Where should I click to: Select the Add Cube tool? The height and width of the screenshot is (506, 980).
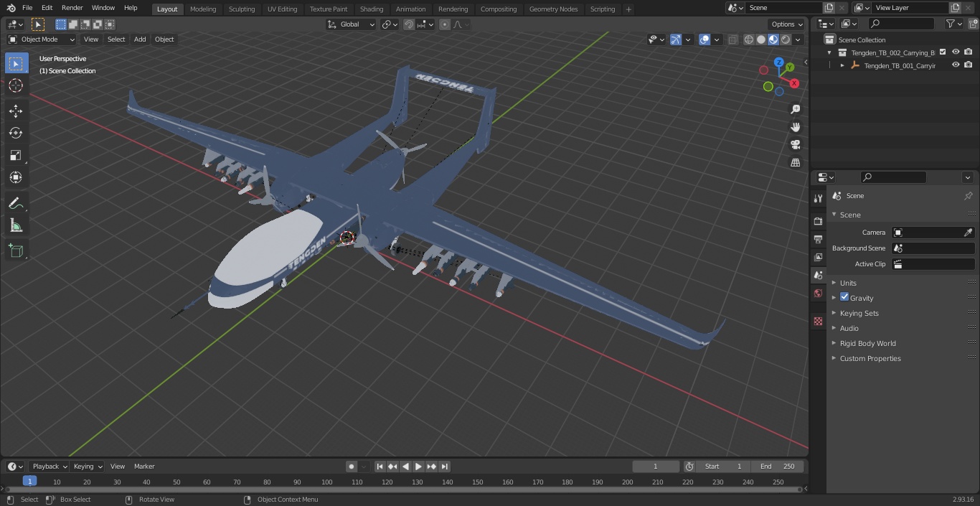16,251
